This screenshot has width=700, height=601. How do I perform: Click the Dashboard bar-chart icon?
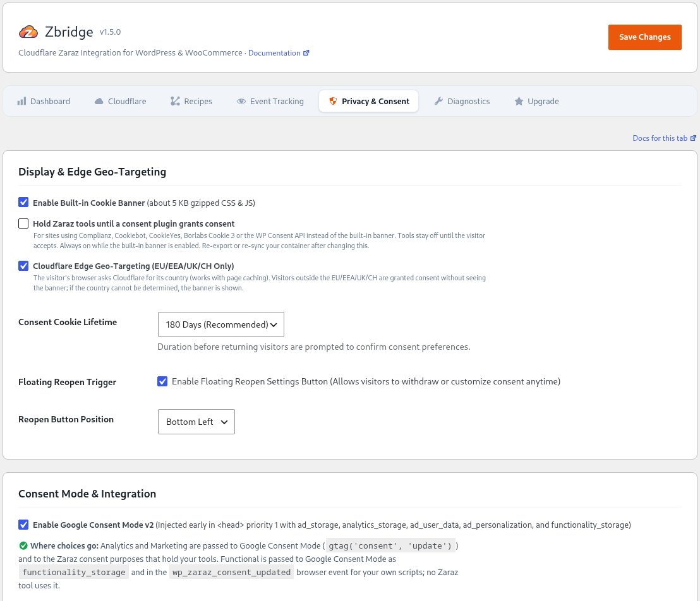pos(21,101)
